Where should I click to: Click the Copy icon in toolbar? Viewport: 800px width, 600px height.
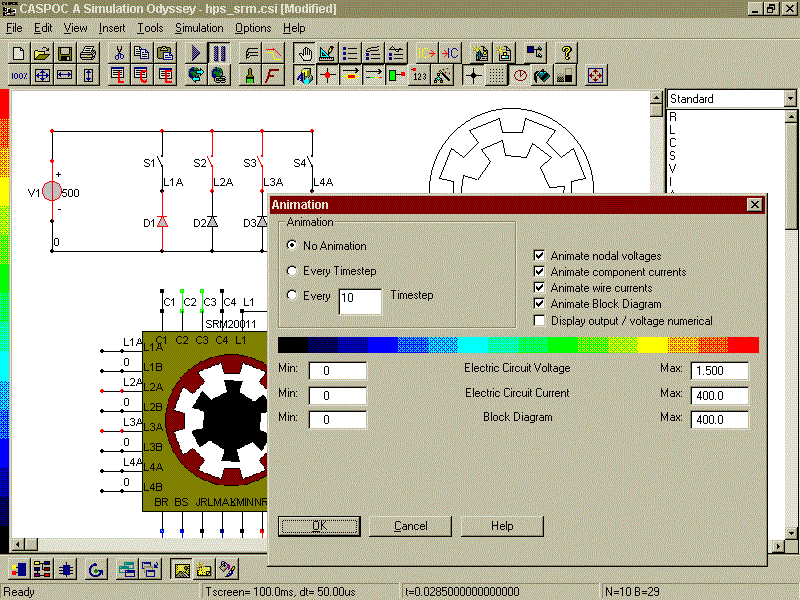coord(141,53)
